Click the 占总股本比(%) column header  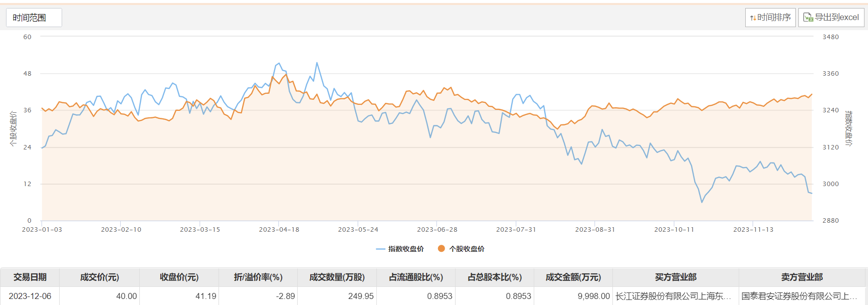tap(495, 277)
